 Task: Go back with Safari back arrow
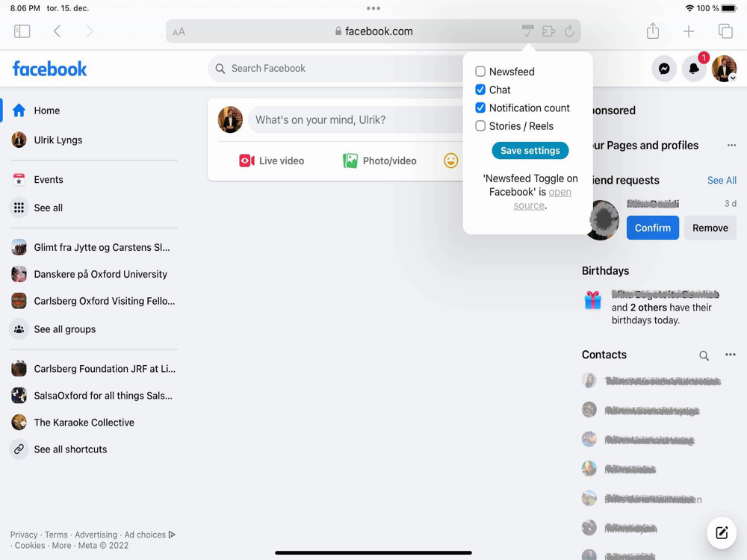tap(58, 31)
